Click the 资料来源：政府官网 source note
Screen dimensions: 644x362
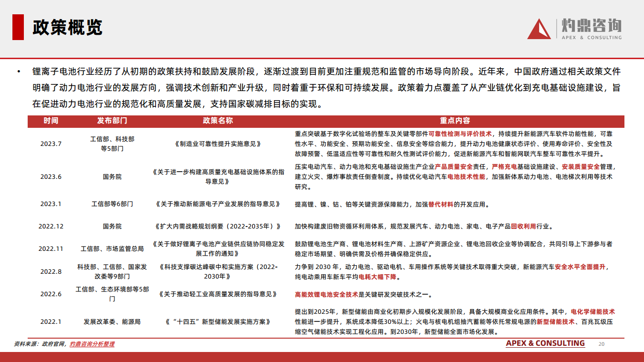(41, 344)
